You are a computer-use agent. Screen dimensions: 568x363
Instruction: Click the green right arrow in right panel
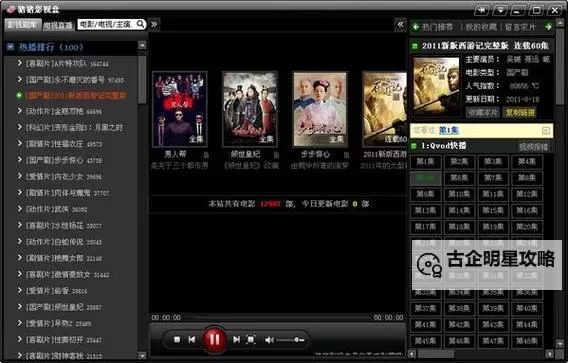coord(548,27)
